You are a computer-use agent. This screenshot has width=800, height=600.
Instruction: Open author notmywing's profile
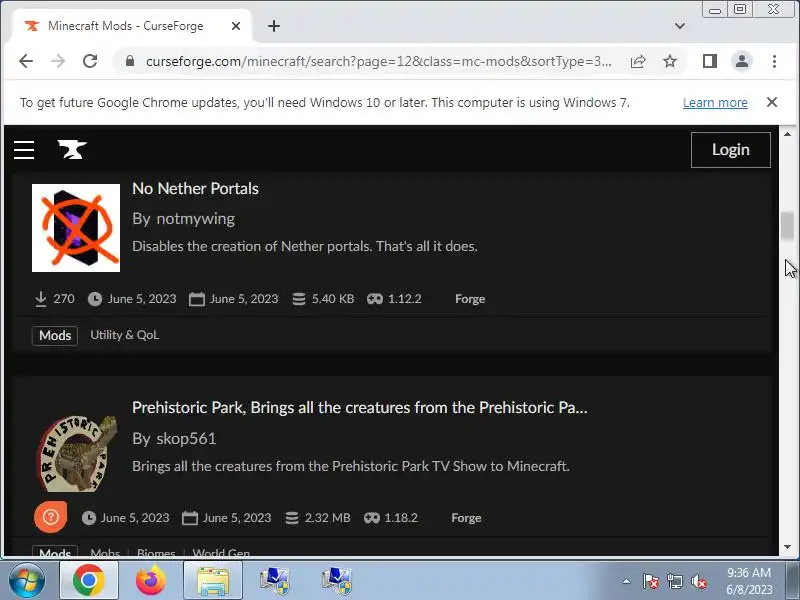[x=195, y=219]
